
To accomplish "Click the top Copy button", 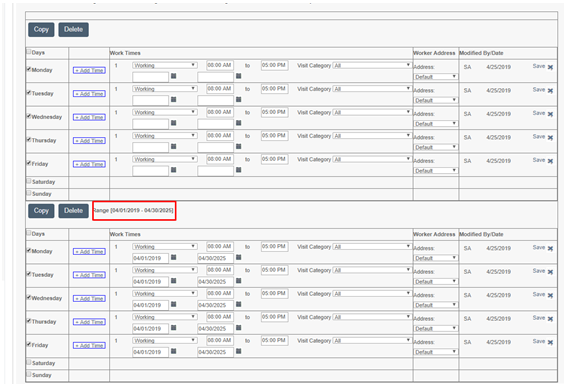I will [x=41, y=29].
